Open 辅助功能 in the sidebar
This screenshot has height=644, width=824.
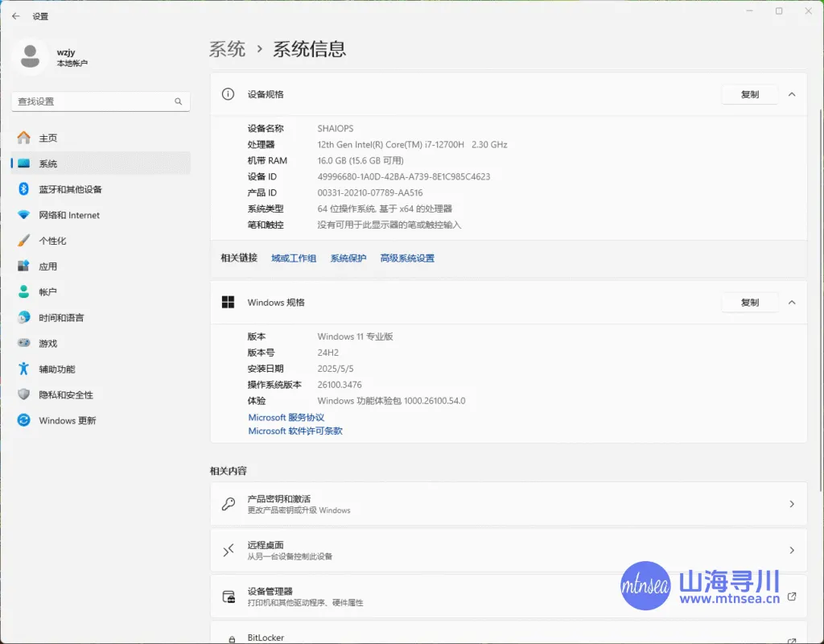click(101, 369)
